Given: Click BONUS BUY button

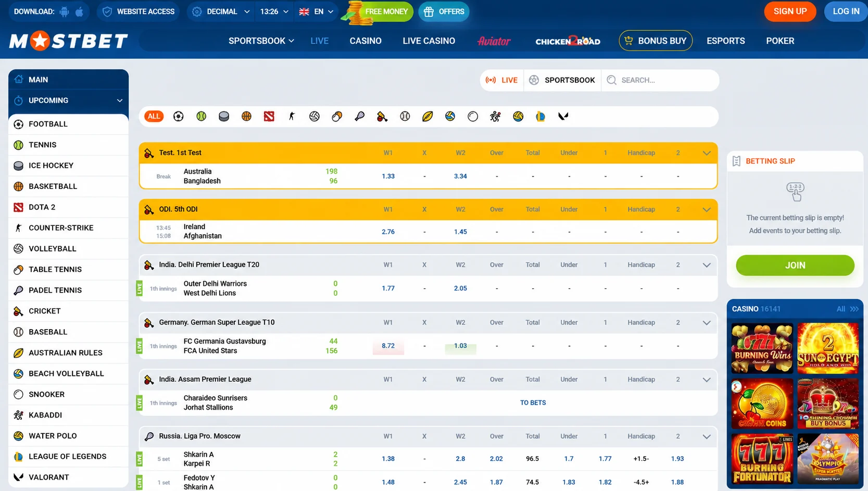Looking at the screenshot, I should click(656, 41).
